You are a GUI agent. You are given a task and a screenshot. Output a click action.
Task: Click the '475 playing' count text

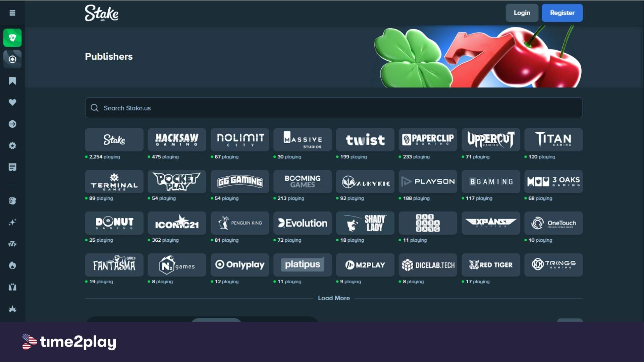click(x=165, y=157)
